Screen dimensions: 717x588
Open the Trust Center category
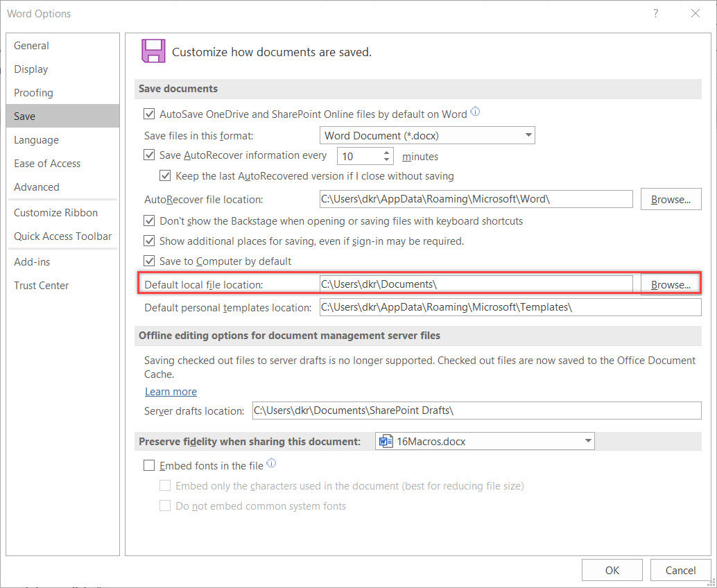click(62, 285)
